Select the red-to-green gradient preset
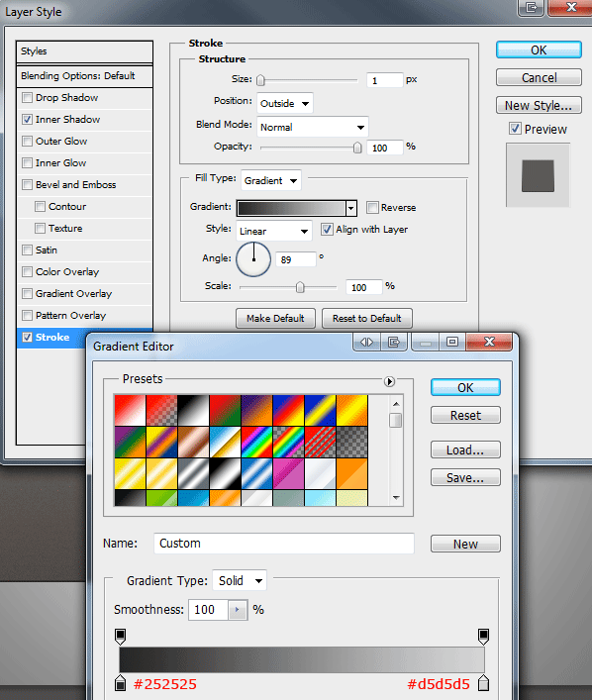This screenshot has height=700, width=592. 225,410
